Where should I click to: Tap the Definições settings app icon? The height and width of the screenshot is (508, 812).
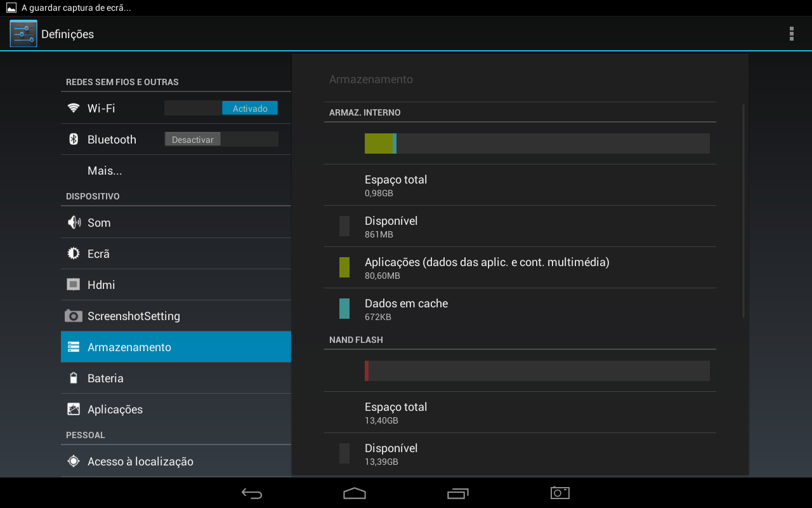point(23,34)
